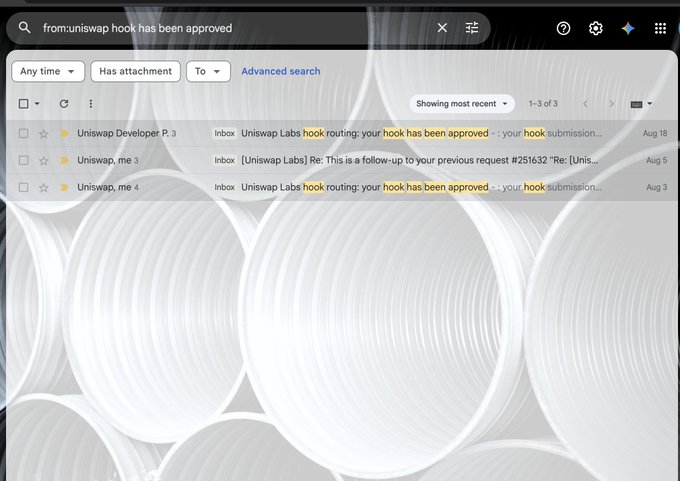Select the Aug 3 email checkbox
680x481 pixels.
click(x=23, y=187)
